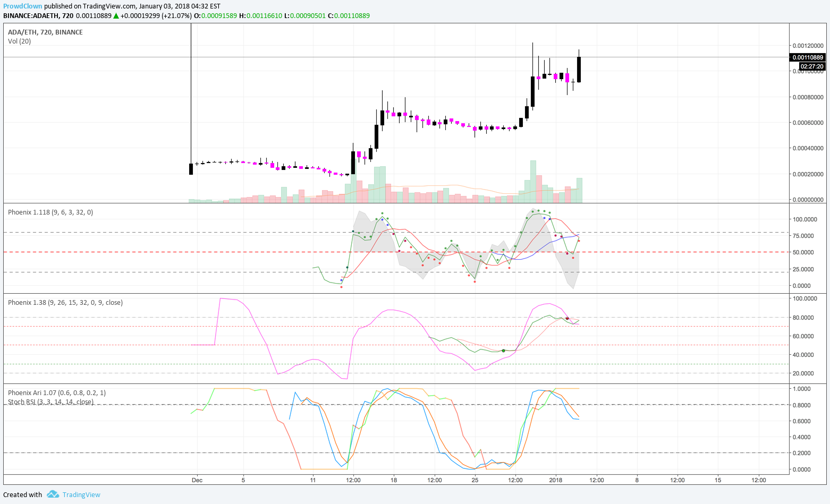This screenshot has height=504, width=830.
Task: Click the 2018 label on time axis
Action: (556, 480)
